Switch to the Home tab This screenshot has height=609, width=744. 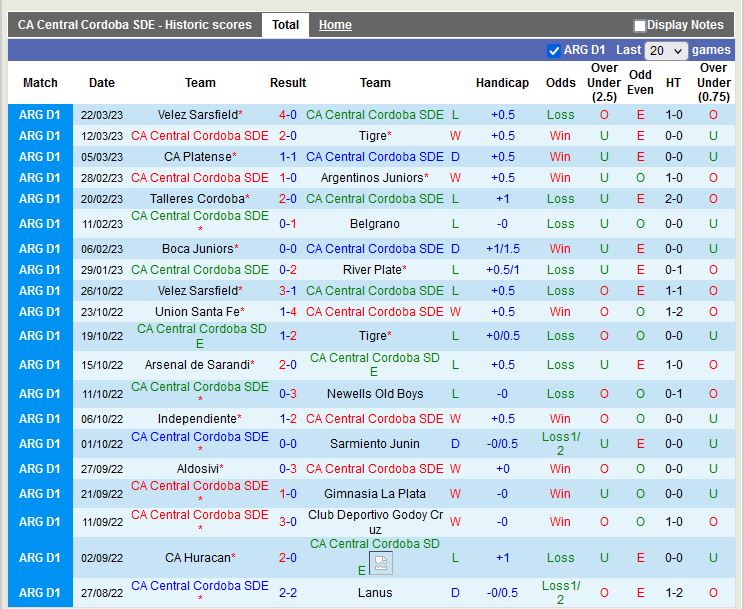(335, 25)
